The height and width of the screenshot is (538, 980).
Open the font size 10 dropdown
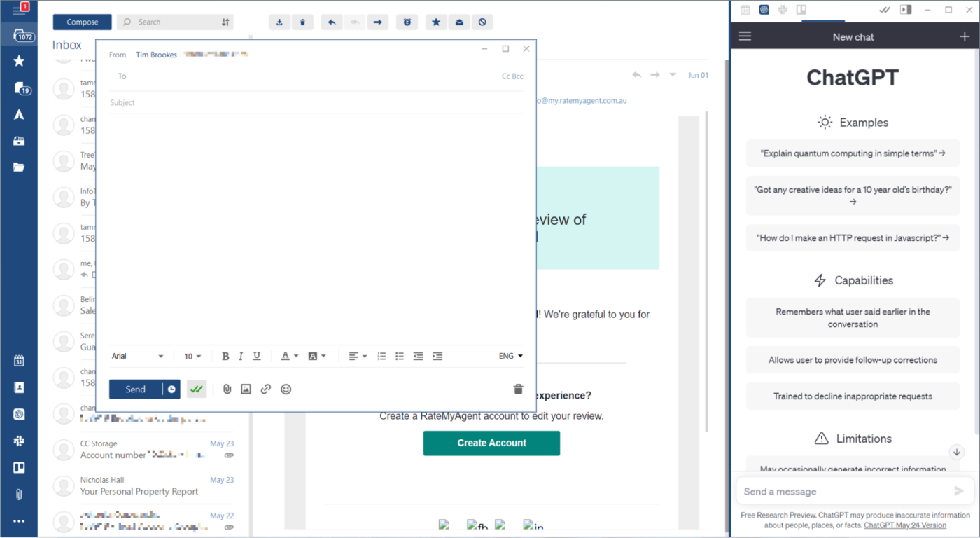192,357
